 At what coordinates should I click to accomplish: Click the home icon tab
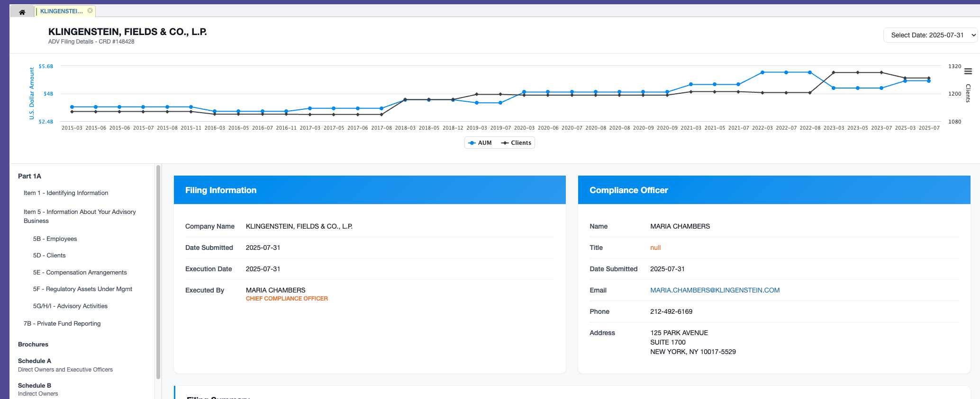(x=22, y=12)
